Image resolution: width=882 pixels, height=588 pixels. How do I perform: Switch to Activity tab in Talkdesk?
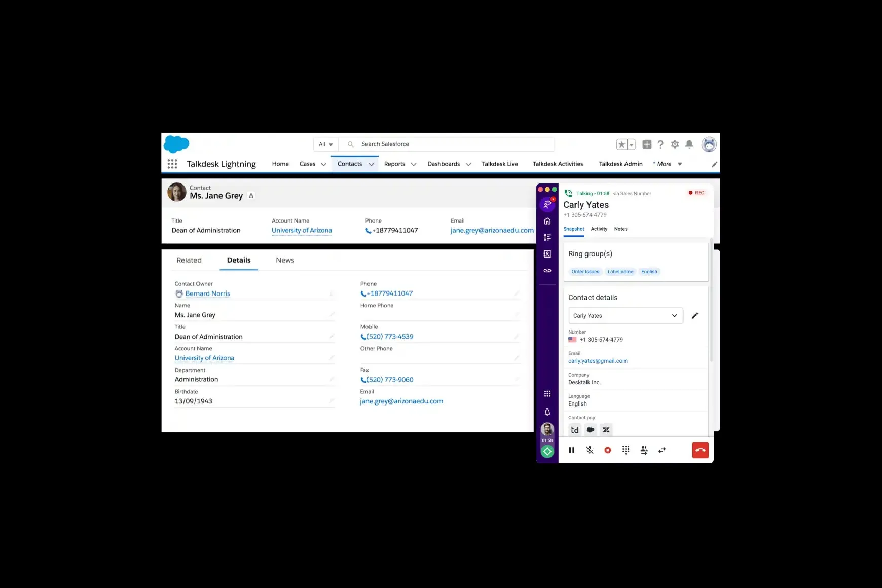[599, 229]
